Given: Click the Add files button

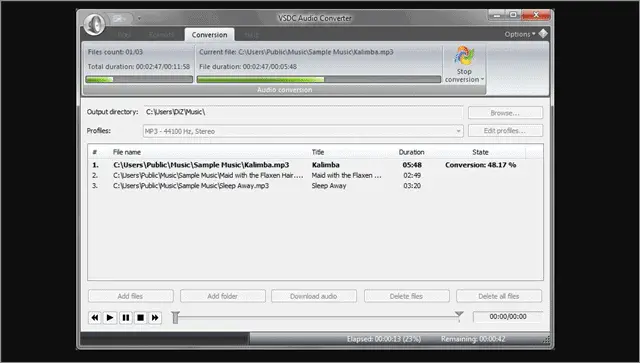Looking at the screenshot, I should [x=131, y=296].
